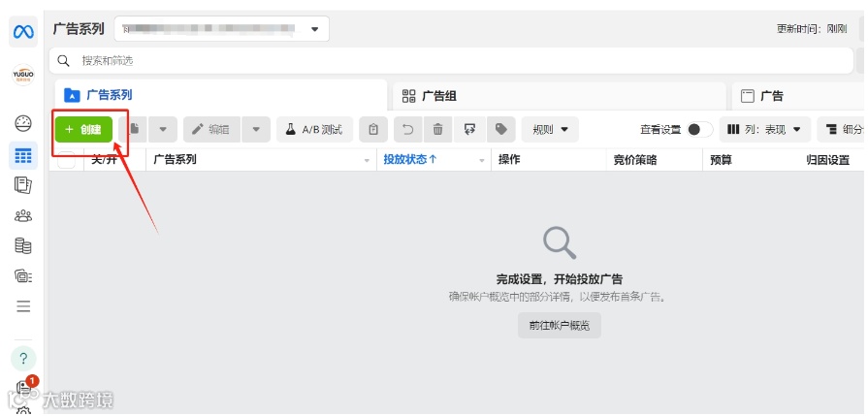
Task: Switch to the 广告系列 tab
Action: (220, 95)
